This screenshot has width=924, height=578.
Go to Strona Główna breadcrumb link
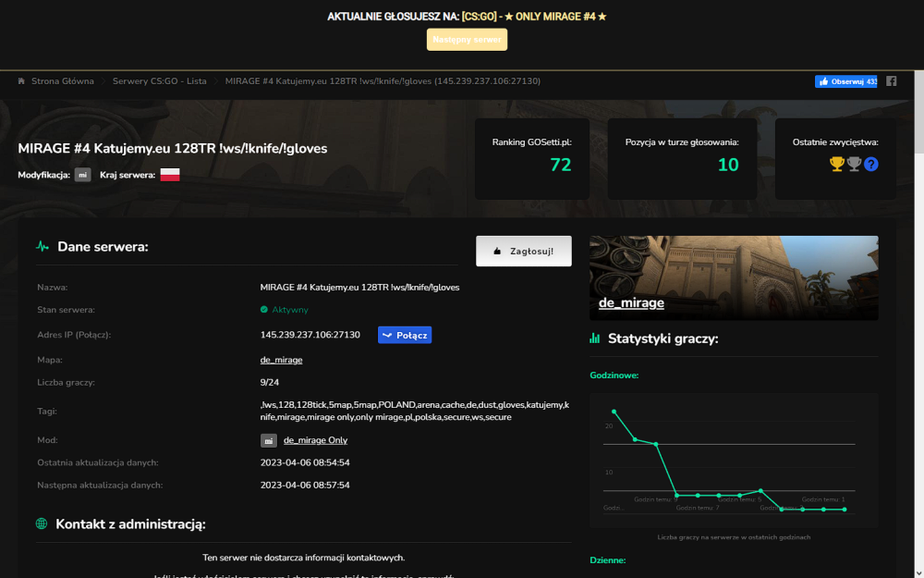click(63, 81)
